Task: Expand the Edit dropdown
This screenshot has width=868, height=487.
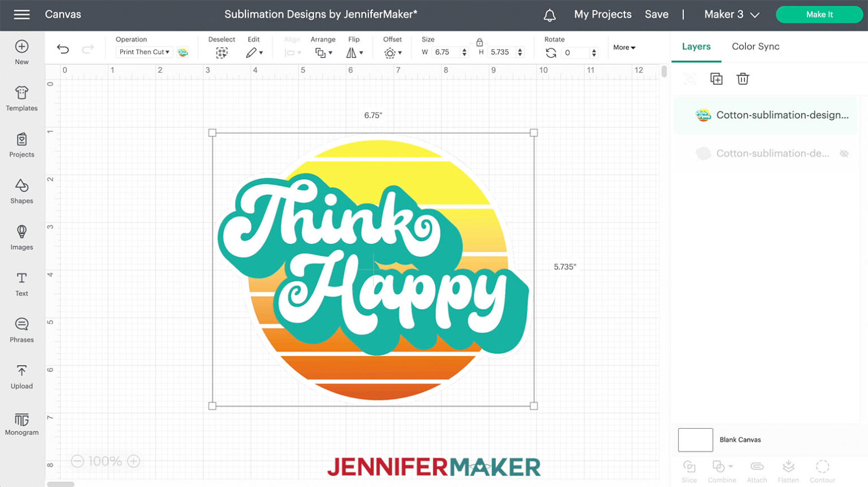Action: coord(254,53)
